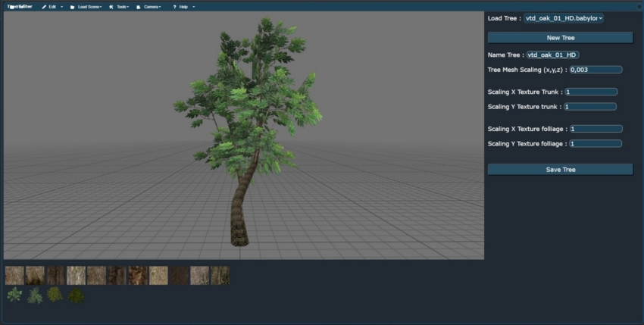Click the Save Tree button

click(x=560, y=170)
